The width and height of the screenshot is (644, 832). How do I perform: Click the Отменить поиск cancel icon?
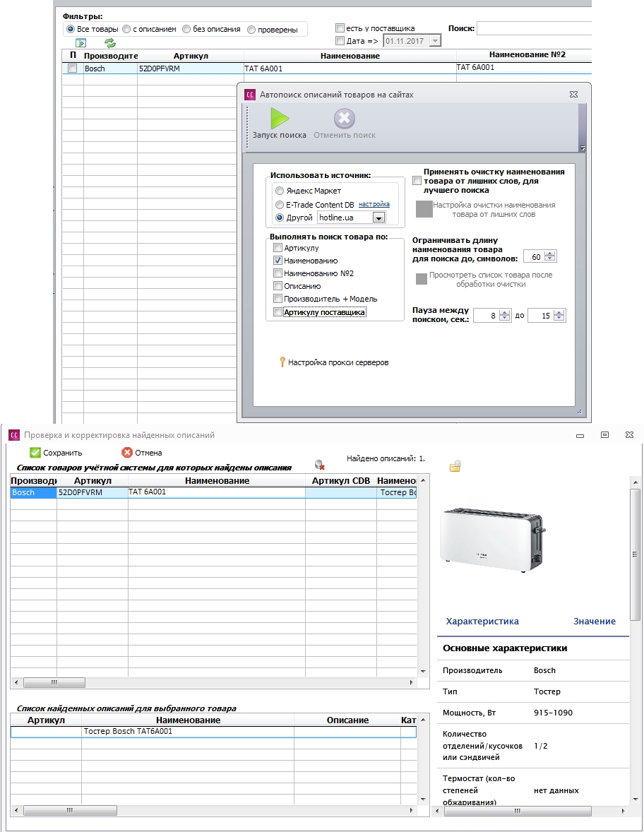345,119
